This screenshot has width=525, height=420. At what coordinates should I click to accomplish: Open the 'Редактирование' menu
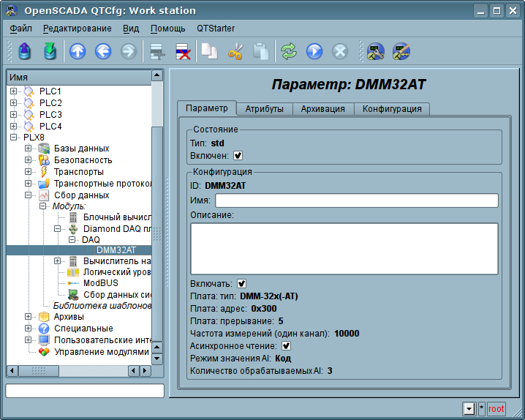[77, 29]
